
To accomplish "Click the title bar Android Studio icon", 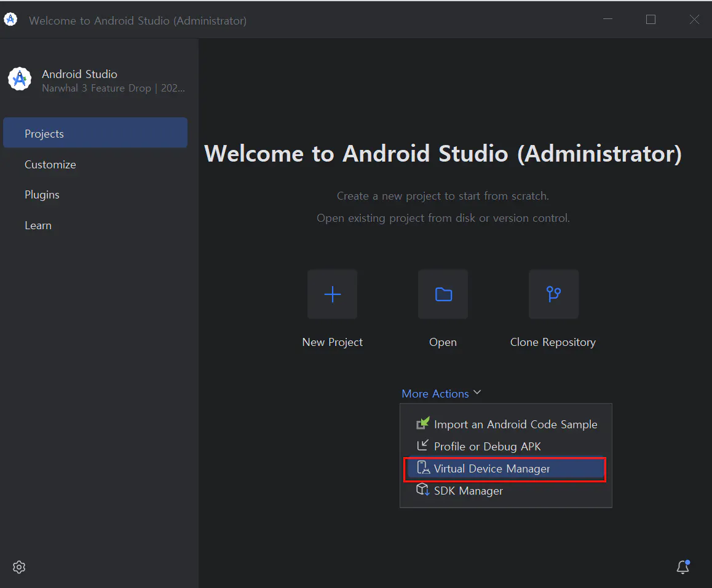I will [10, 20].
